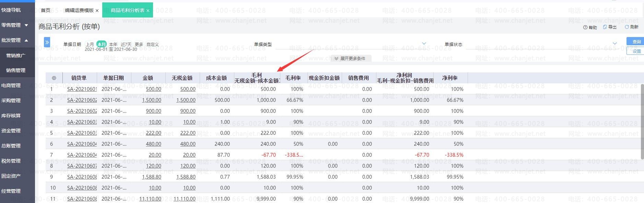Click red 毛利 value -67.70 in row 7
Viewport: 644px width, 203px height.
coord(269,155)
